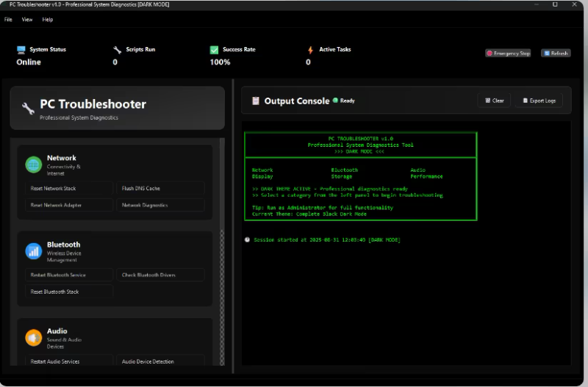Open the View menu

pos(27,19)
